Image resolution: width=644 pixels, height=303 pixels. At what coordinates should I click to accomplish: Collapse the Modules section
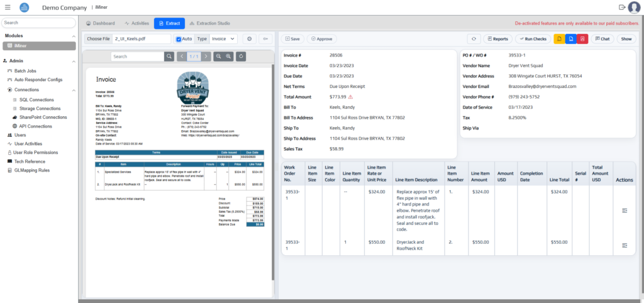pos(74,36)
